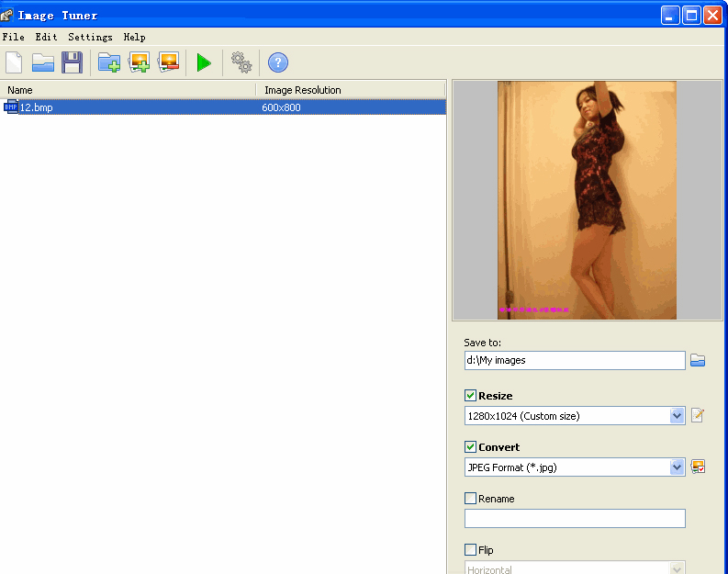The width and height of the screenshot is (728, 574).
Task: Expand the Resize size dropdown
Action: [677, 416]
